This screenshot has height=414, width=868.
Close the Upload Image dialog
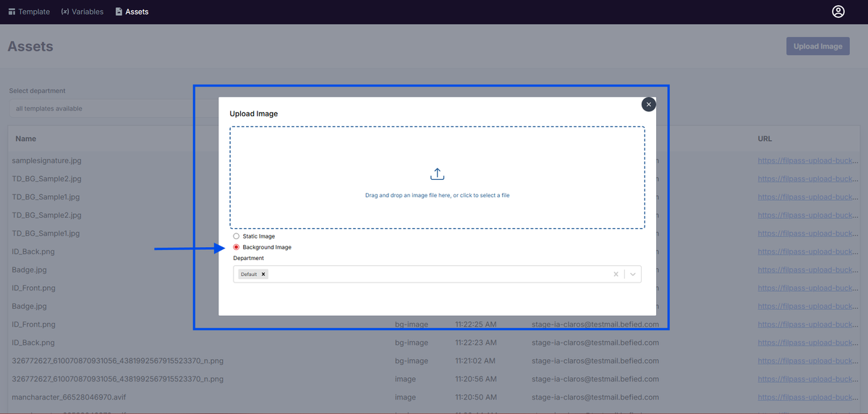point(649,105)
